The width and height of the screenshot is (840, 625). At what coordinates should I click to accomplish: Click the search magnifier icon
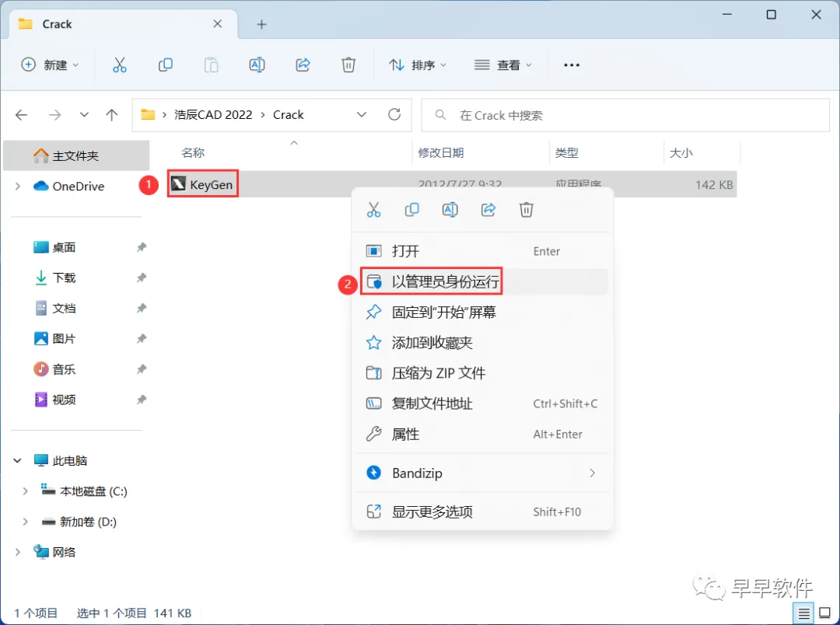pos(440,114)
